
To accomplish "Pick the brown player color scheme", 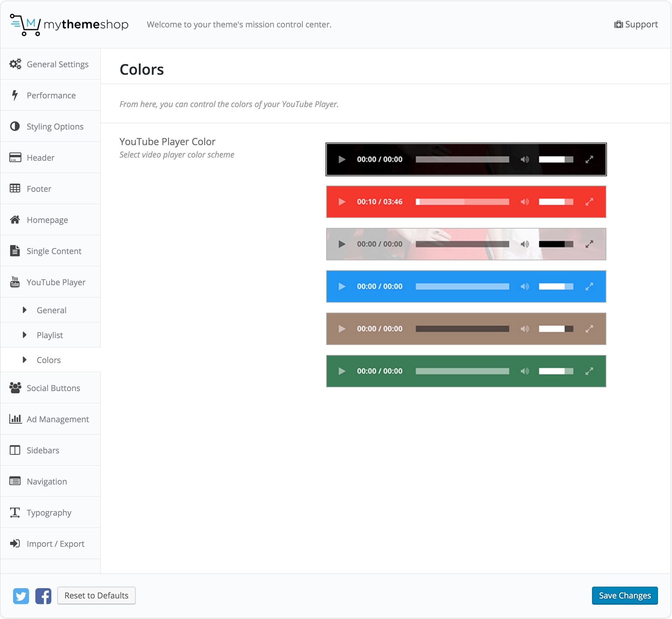I will (x=466, y=328).
